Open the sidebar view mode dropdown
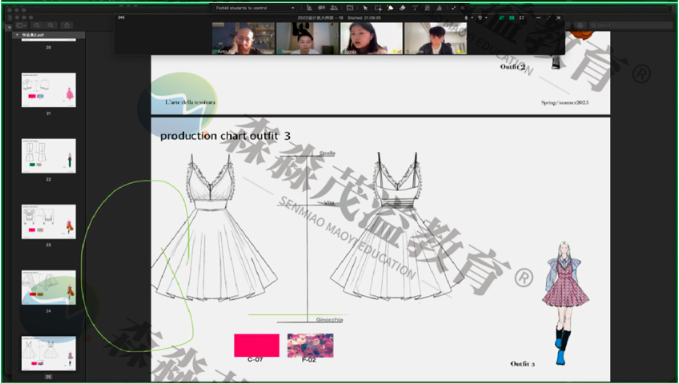The width and height of the screenshot is (679, 383). pos(22,26)
